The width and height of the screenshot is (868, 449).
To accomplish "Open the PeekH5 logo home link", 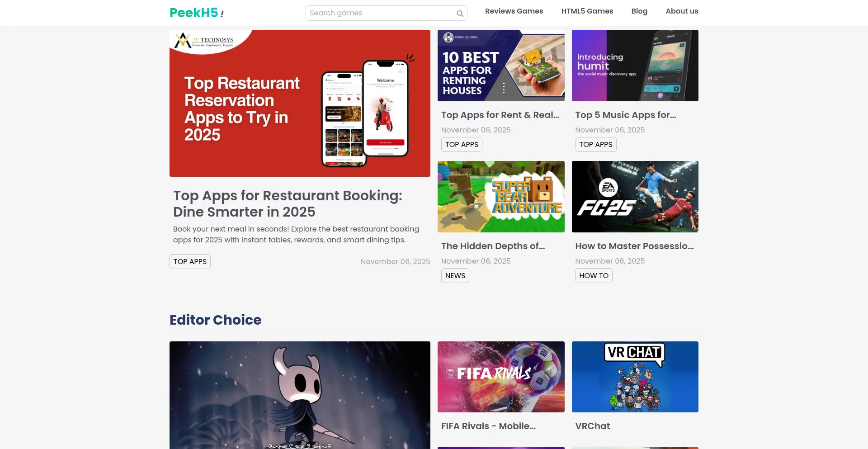I will point(197,13).
